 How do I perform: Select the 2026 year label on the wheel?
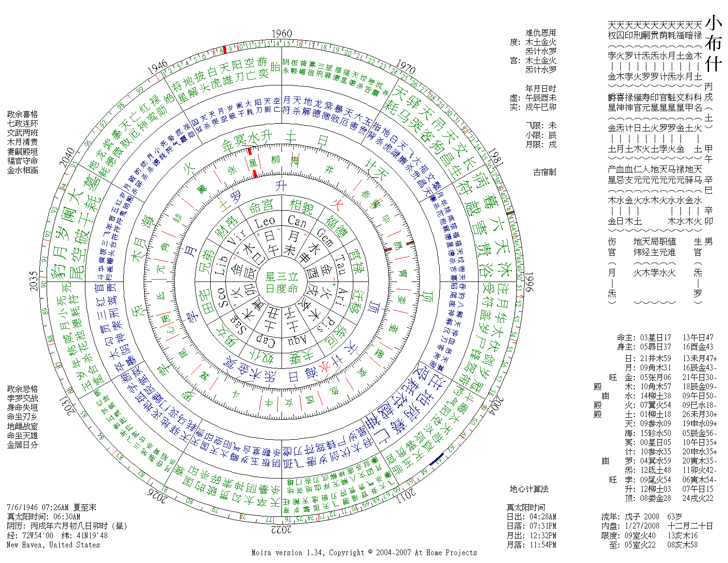click(158, 495)
